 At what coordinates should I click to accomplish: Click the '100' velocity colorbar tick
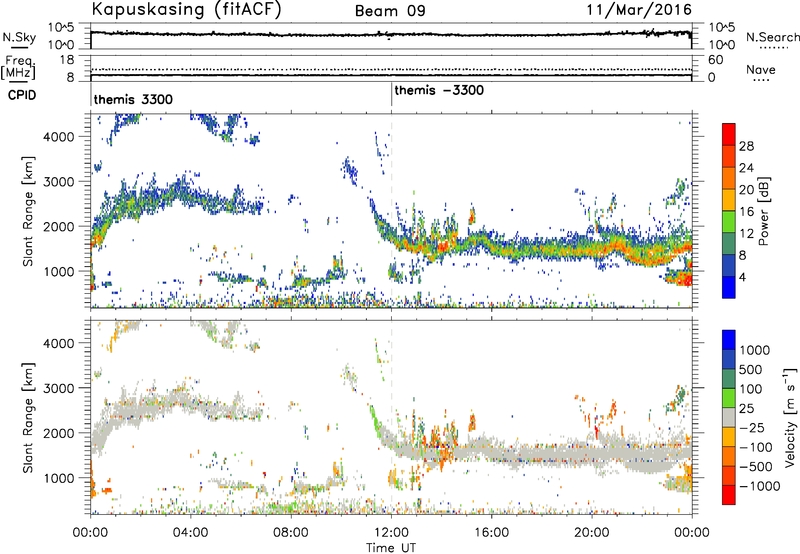pyautogui.click(x=751, y=389)
